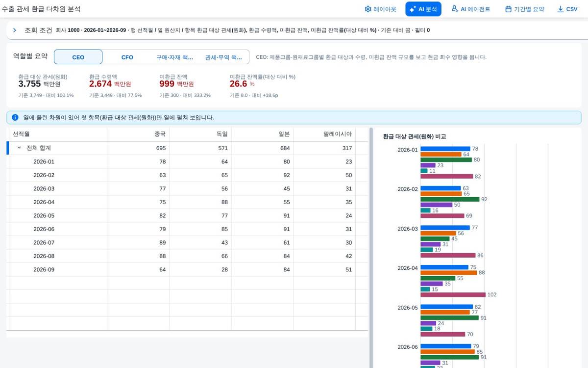Click the 환급 대상 관세(원화) 비교 chart title
Image resolution: width=588 pixels, height=368 pixels.
point(414,136)
